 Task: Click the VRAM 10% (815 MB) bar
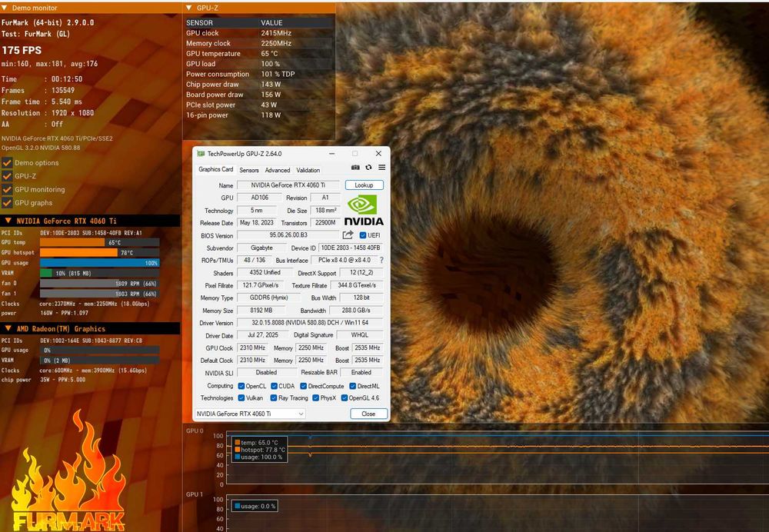click(99, 273)
